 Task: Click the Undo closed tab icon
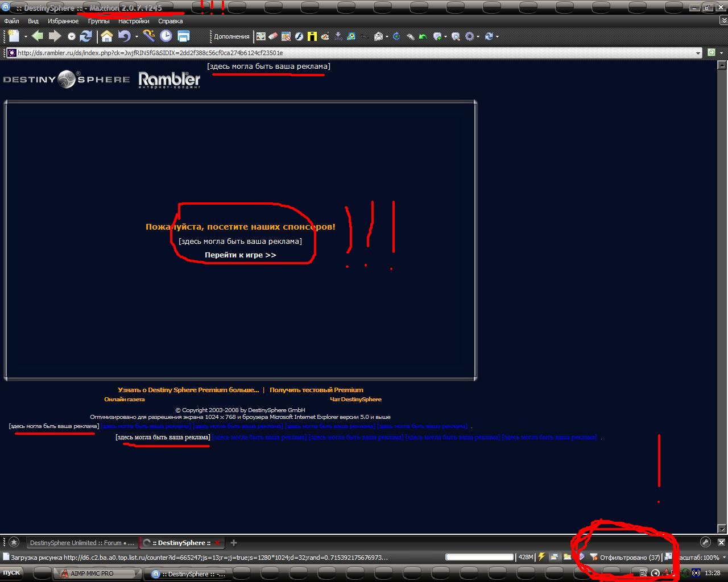pos(124,36)
